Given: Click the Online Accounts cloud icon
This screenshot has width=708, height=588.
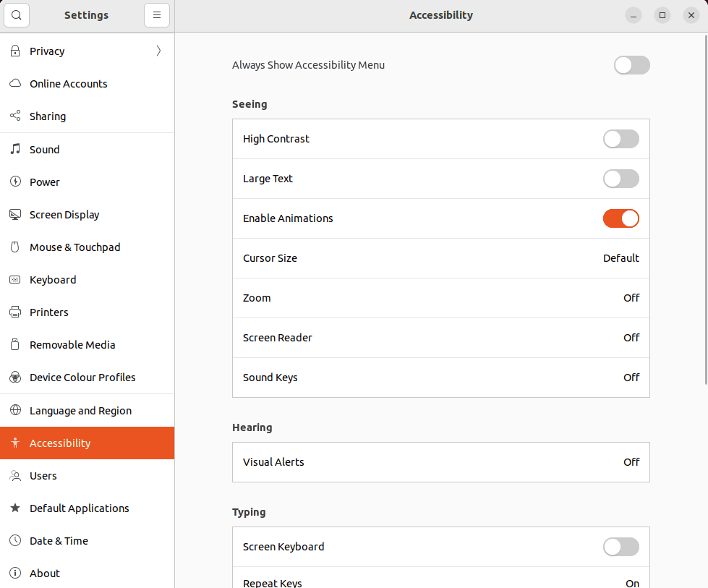Looking at the screenshot, I should [15, 84].
